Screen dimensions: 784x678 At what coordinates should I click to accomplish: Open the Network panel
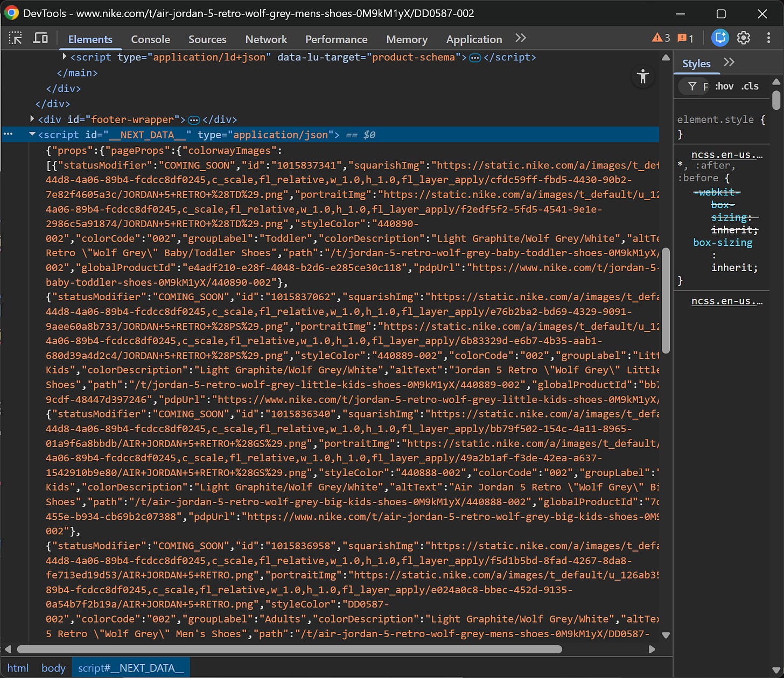(x=266, y=39)
